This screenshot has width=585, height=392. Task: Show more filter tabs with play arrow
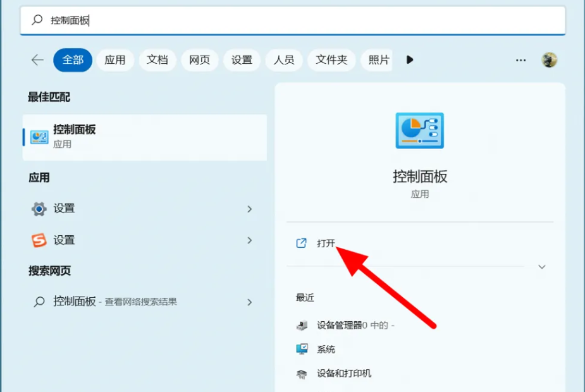click(x=410, y=60)
